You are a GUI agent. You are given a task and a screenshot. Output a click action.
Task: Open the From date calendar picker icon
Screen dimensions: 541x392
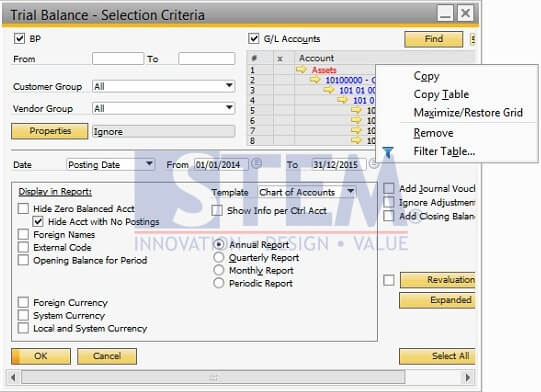pyautogui.click(x=256, y=163)
